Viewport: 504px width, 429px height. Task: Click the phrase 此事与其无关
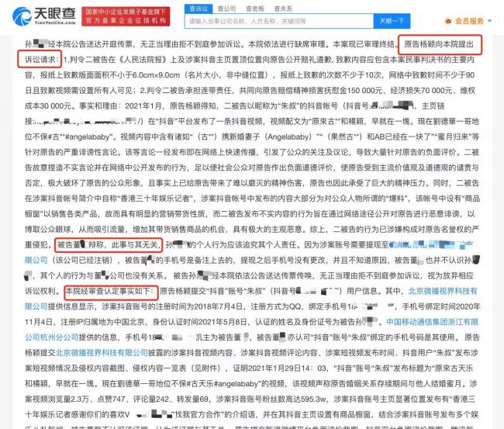pyautogui.click(x=134, y=245)
